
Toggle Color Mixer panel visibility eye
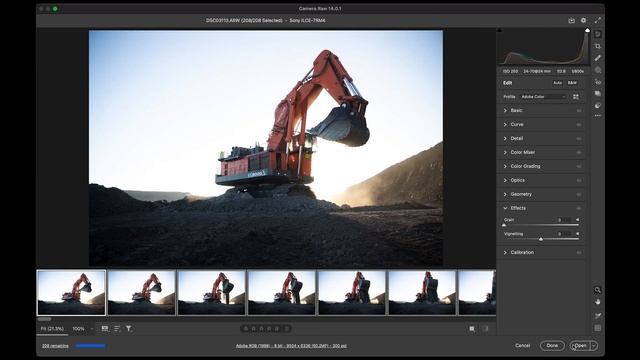pos(579,153)
